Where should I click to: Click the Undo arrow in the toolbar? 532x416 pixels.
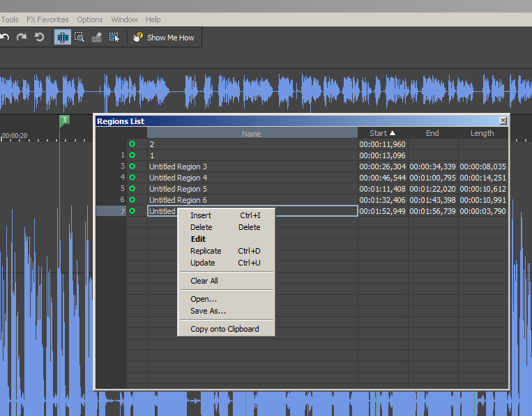[x=5, y=37]
